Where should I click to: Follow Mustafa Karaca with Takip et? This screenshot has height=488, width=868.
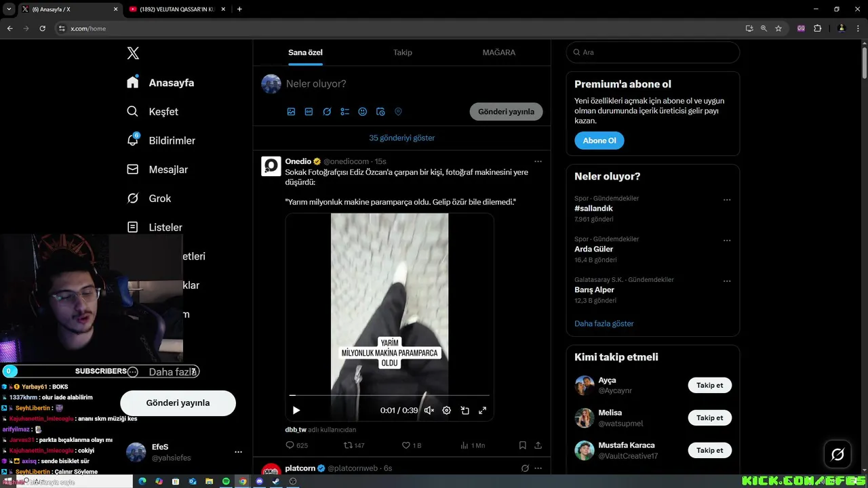click(x=710, y=450)
